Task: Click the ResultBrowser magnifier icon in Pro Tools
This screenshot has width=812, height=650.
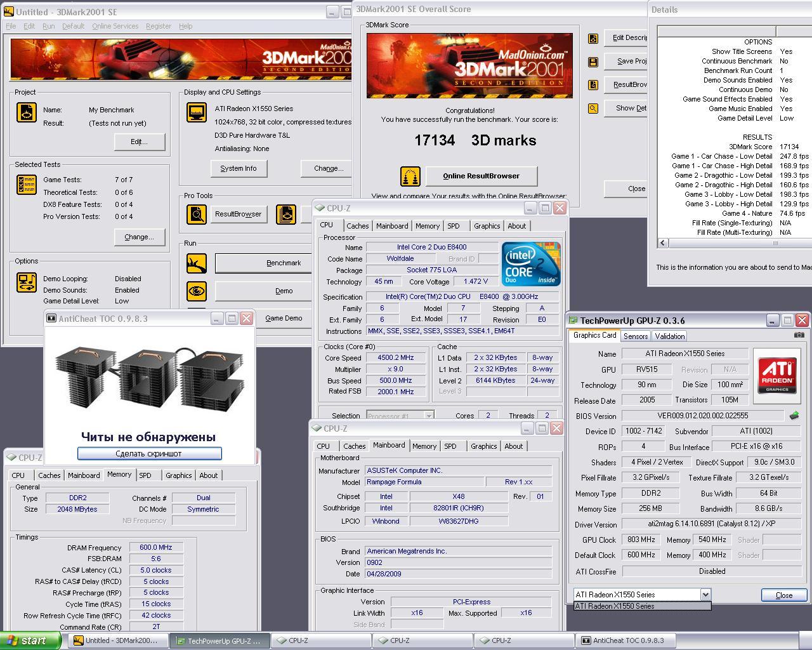Action: [x=197, y=214]
